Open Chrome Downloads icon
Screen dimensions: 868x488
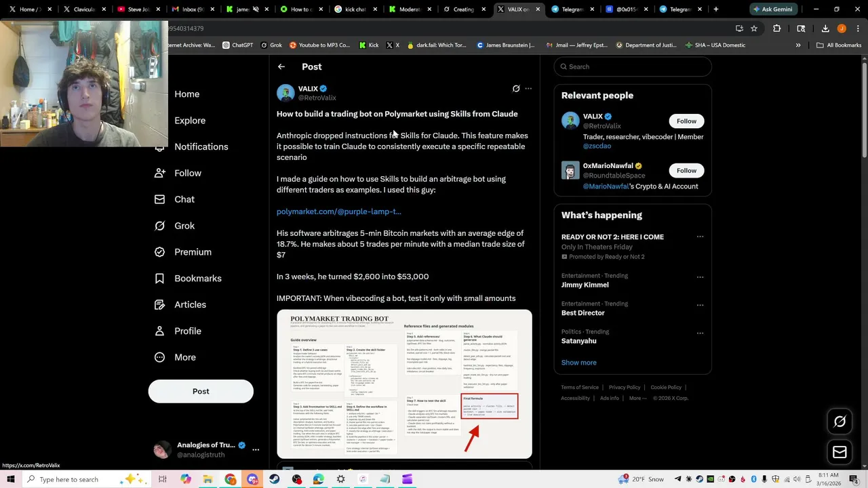click(825, 28)
